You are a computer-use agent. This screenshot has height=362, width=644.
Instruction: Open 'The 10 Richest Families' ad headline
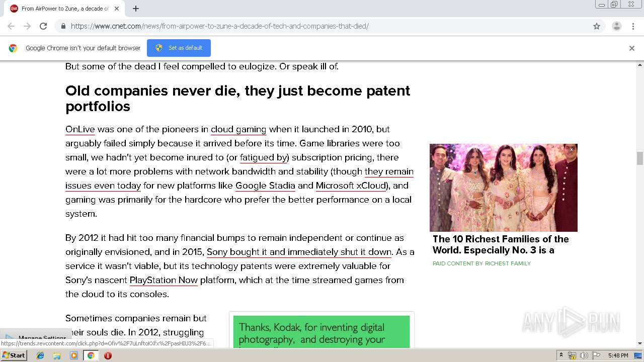[501, 244]
